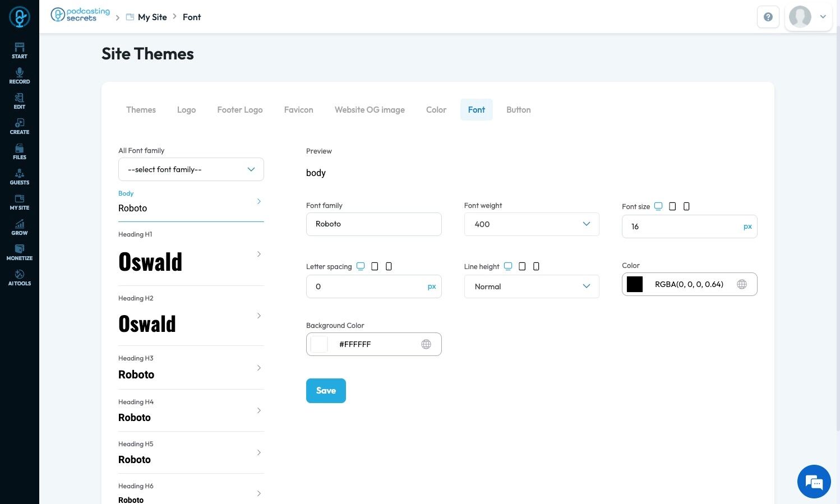840x504 pixels.
Task: Click the globe icon in the Color field
Action: point(742,284)
